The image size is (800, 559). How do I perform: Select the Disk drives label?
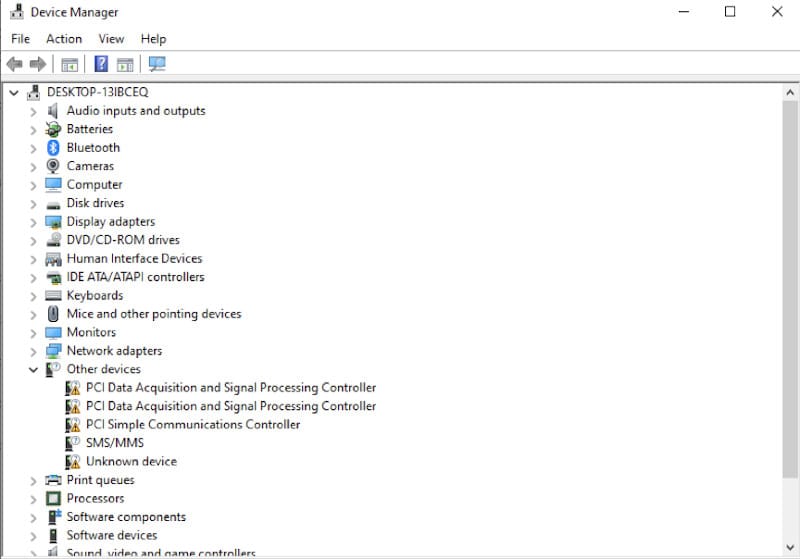[x=95, y=202]
